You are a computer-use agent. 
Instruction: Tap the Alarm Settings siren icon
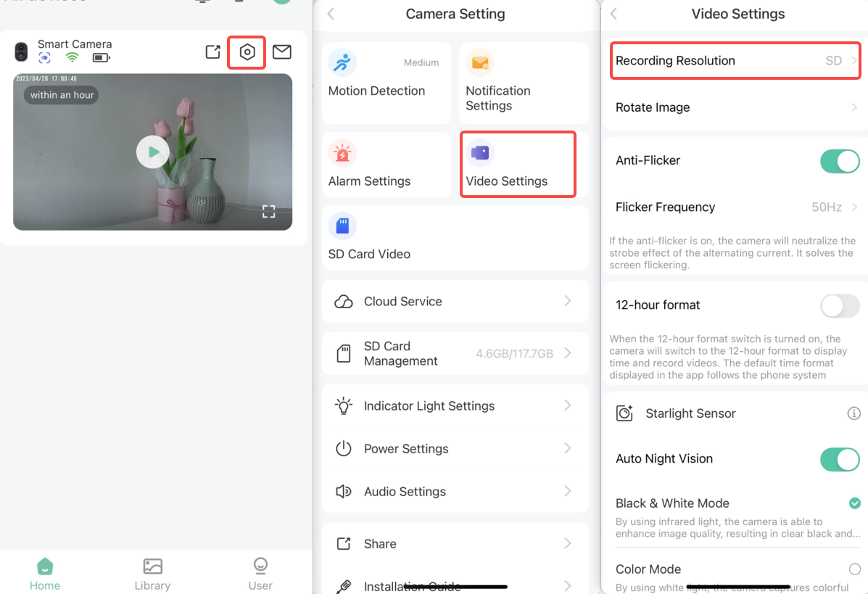coord(342,153)
